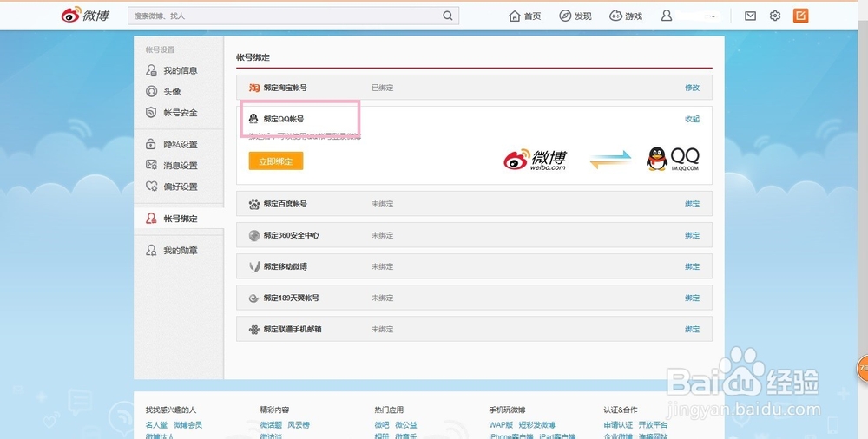Click the 360 security center icon
868x439 pixels.
pyautogui.click(x=254, y=235)
